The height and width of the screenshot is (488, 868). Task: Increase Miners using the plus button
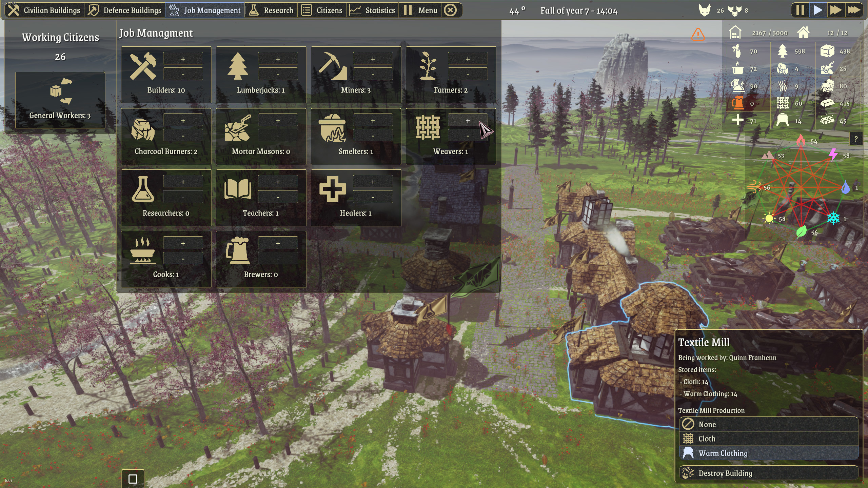373,58
